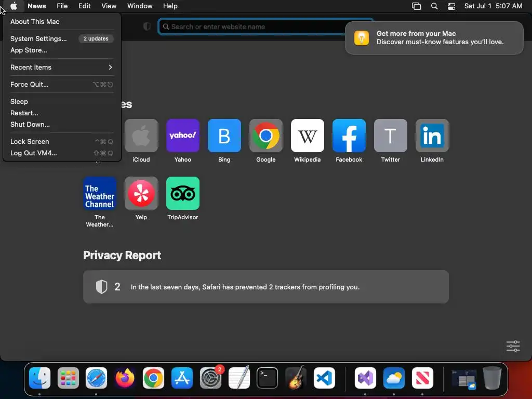The height and width of the screenshot is (399, 532).
Task: Open the Twitter favorite
Action: (391, 136)
